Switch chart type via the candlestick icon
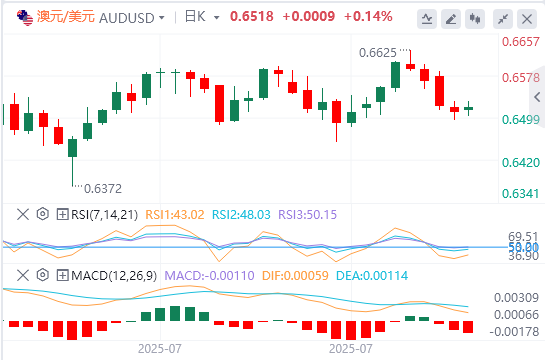This screenshot has width=545, height=360. point(475,18)
